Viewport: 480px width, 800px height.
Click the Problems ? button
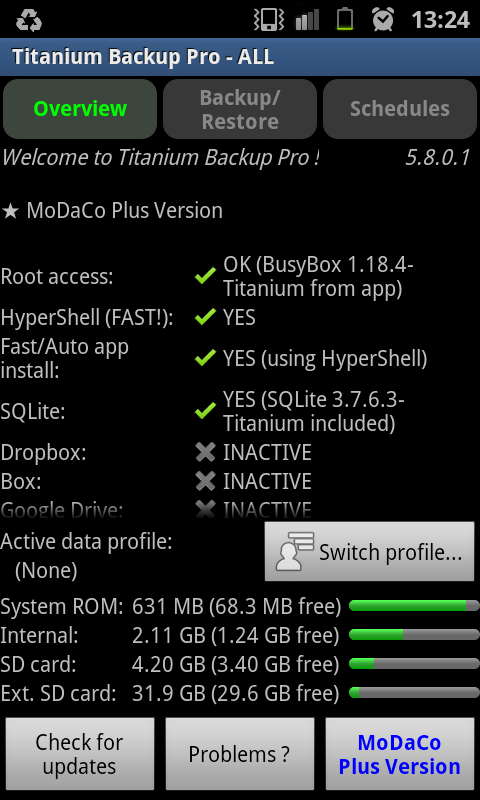pyautogui.click(x=240, y=754)
